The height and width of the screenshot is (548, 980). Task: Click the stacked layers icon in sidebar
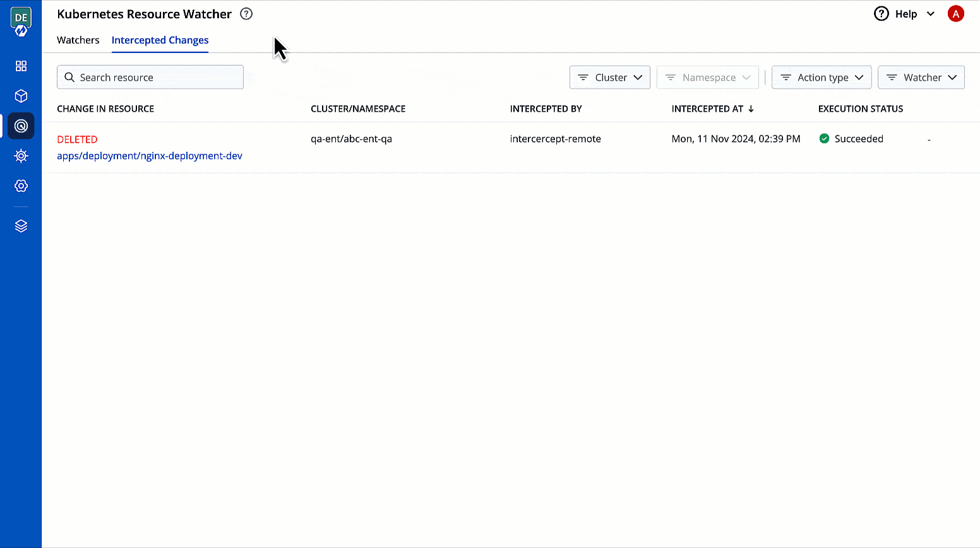point(21,226)
